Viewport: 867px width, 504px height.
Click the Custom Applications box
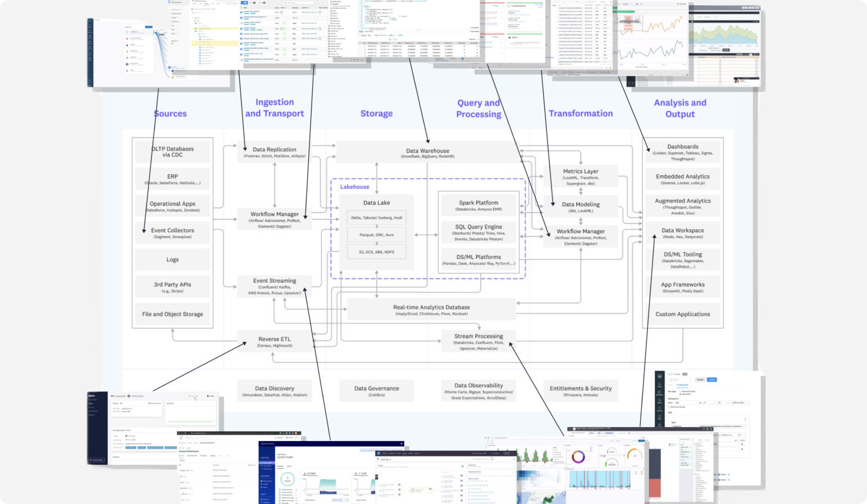click(x=683, y=314)
